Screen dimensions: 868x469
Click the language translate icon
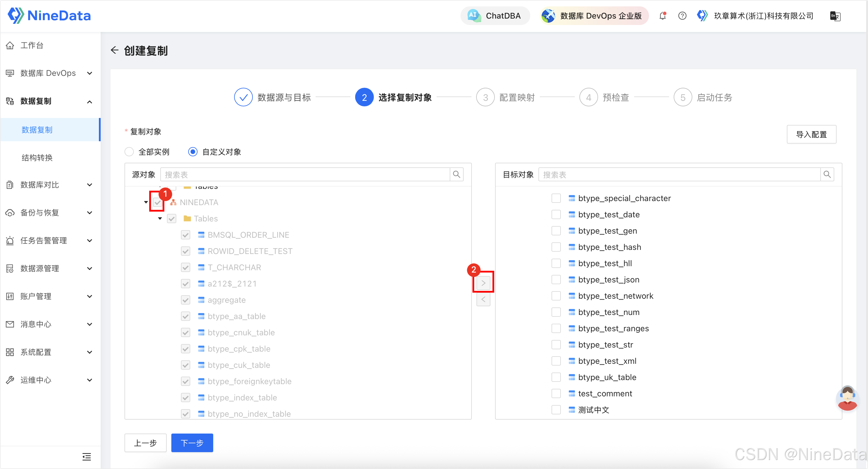(x=835, y=16)
